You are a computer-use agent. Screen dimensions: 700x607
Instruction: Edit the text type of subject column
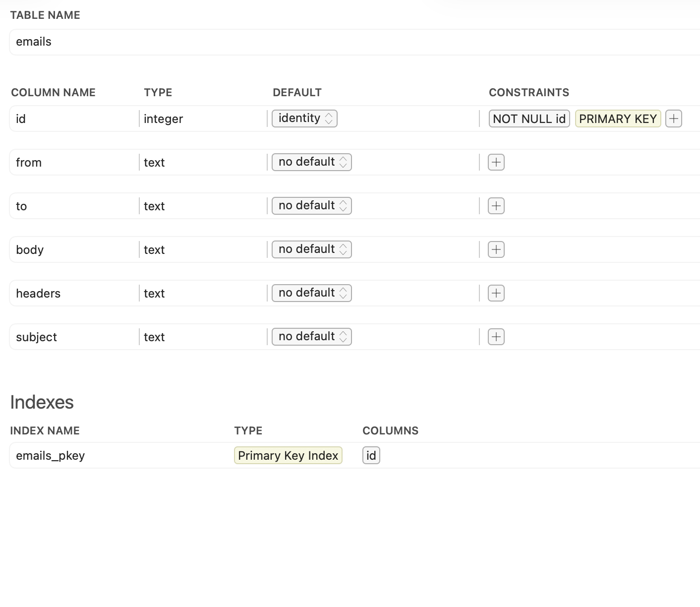point(202,337)
